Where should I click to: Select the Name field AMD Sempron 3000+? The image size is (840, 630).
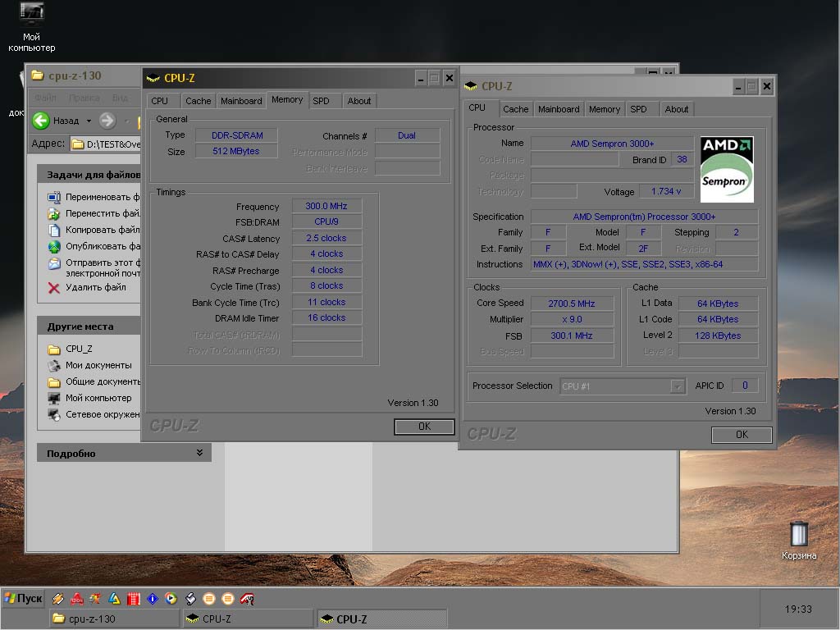[x=612, y=144]
